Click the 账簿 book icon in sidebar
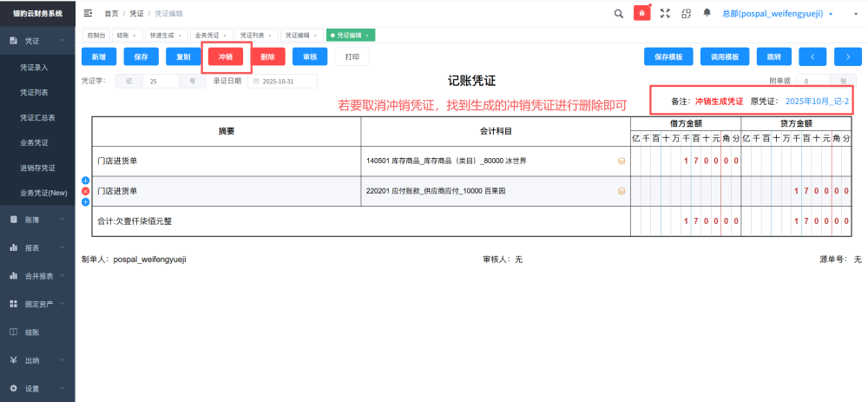 (14, 220)
